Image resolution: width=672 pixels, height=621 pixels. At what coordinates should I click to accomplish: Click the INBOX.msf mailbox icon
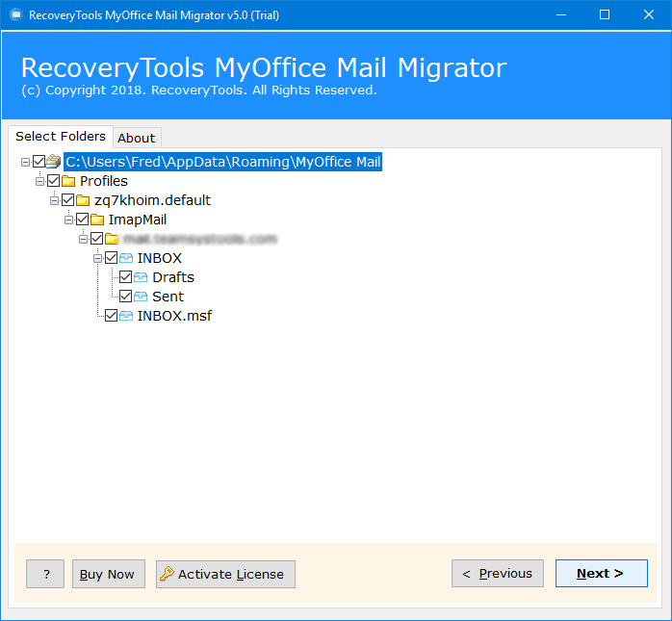126,316
